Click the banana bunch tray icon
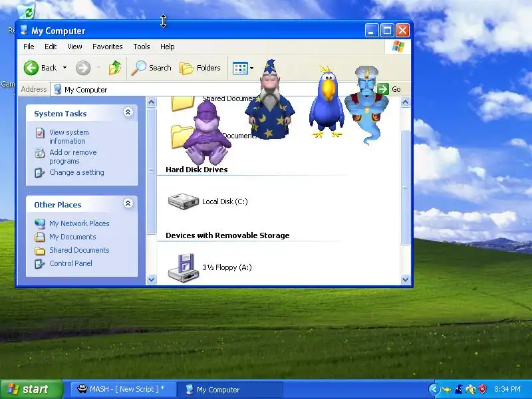This screenshot has width=532, height=399. [x=471, y=389]
